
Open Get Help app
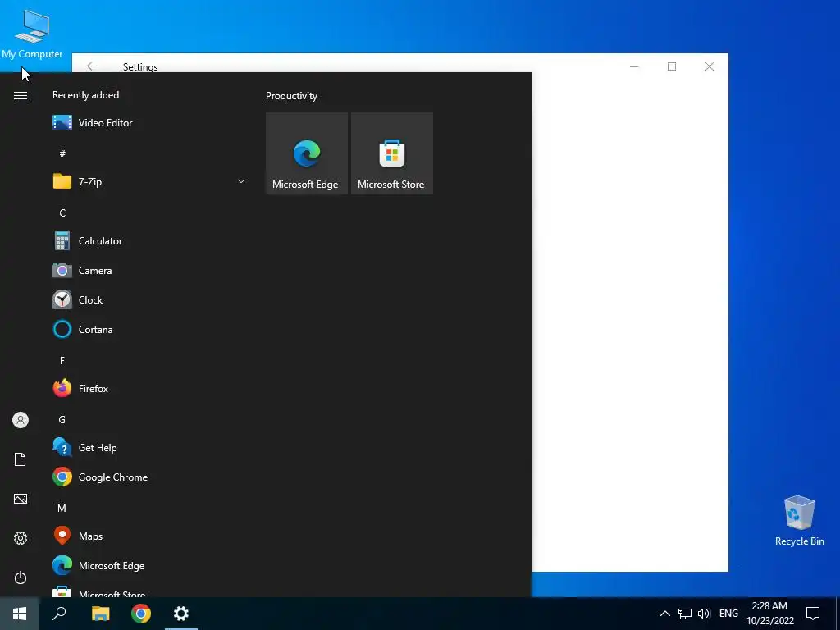click(x=149, y=447)
